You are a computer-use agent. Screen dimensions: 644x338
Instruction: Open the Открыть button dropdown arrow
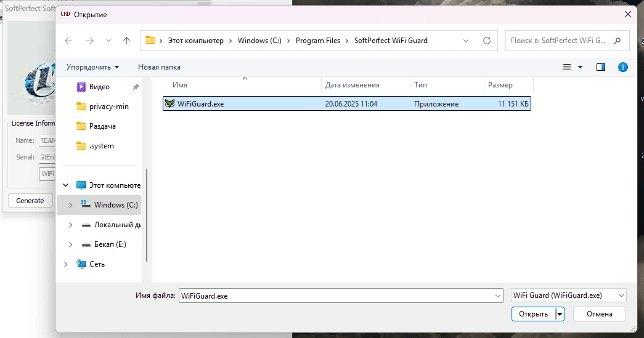pos(560,314)
